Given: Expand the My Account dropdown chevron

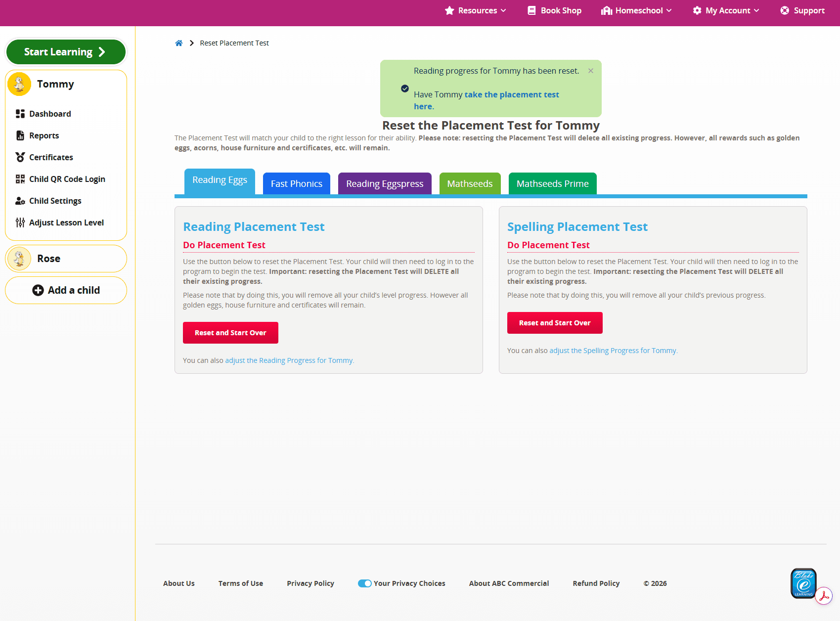Looking at the screenshot, I should [x=756, y=10].
